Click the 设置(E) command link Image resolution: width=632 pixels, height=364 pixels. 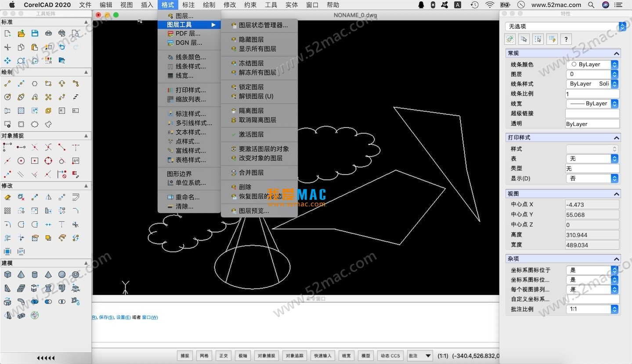[x=123, y=317]
